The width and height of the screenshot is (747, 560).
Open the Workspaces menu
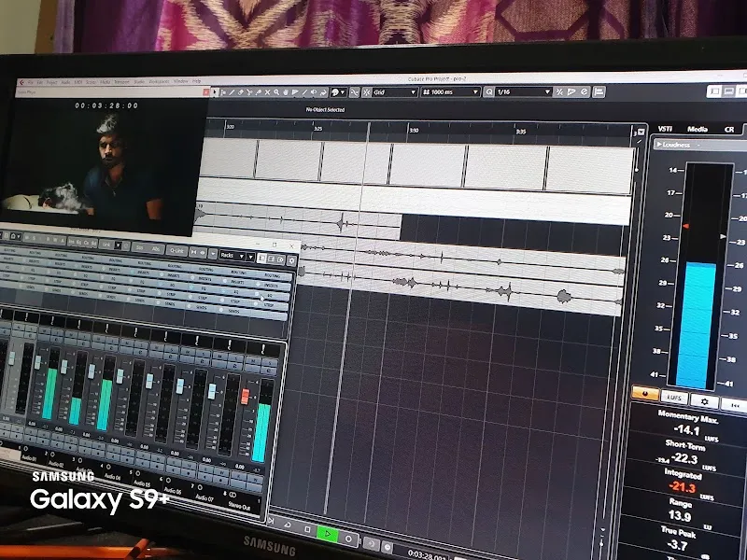click(x=159, y=82)
